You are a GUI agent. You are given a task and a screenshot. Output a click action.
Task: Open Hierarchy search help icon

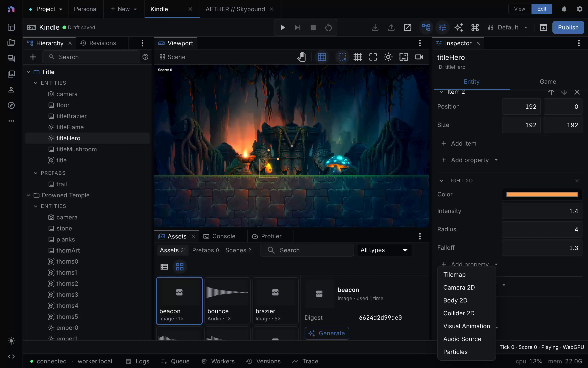145,57
